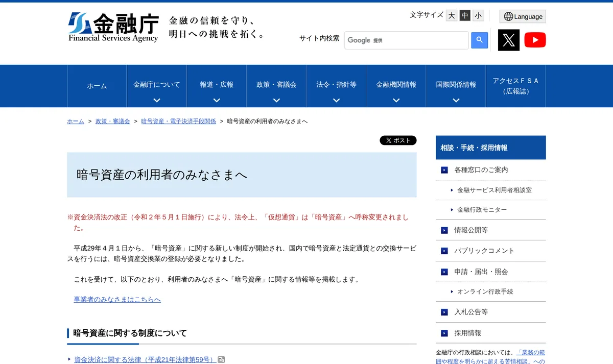Open 金融サービス利用者相談室 sidebar link

[x=494, y=190]
